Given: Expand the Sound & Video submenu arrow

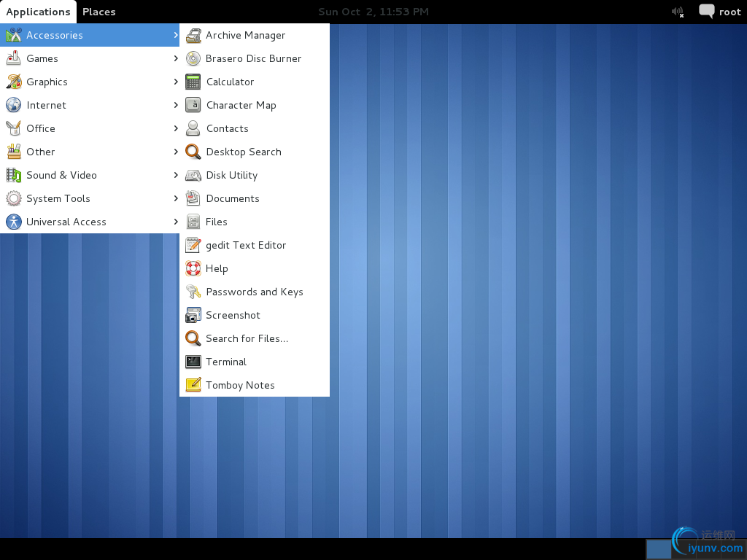Looking at the screenshot, I should pyautogui.click(x=176, y=175).
